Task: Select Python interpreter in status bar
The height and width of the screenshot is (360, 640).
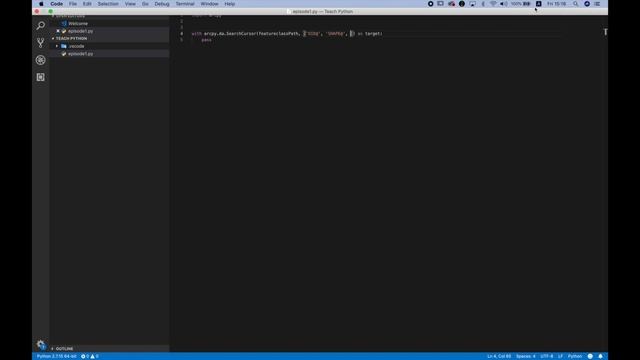Action: [x=56, y=356]
